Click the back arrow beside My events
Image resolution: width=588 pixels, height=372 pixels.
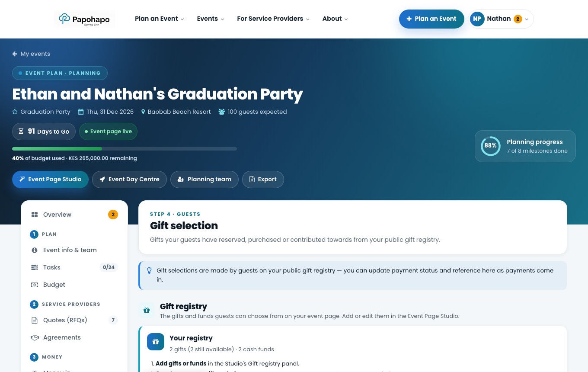[15, 54]
